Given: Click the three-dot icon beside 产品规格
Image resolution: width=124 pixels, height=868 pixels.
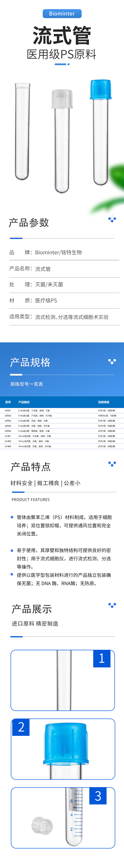Looking at the screenshot, I should tap(112, 361).
